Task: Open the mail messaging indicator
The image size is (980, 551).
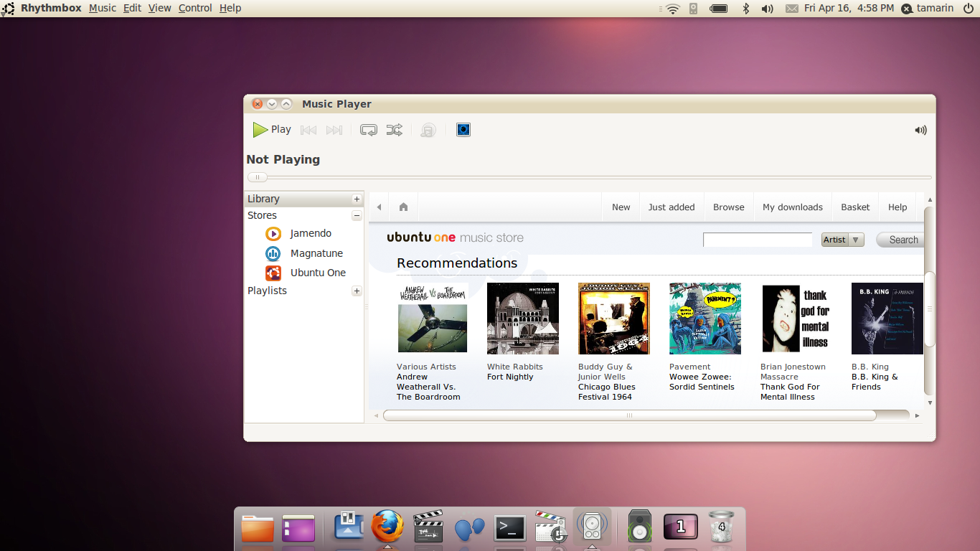Action: [x=791, y=9]
